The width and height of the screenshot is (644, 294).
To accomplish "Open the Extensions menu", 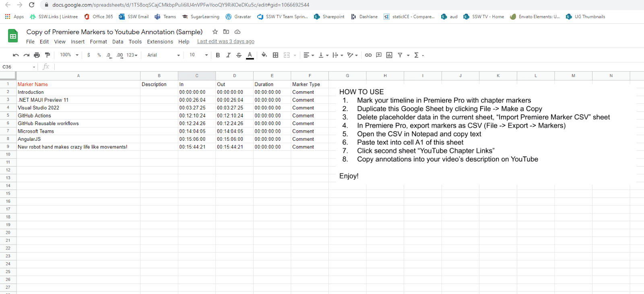I will point(160,42).
